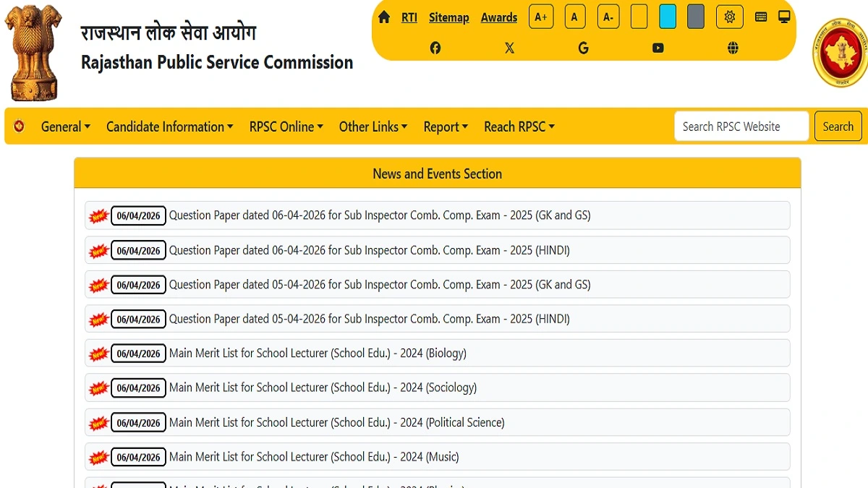Open the X (Twitter) icon
Viewport: 868px width, 488px height.
click(x=509, y=48)
